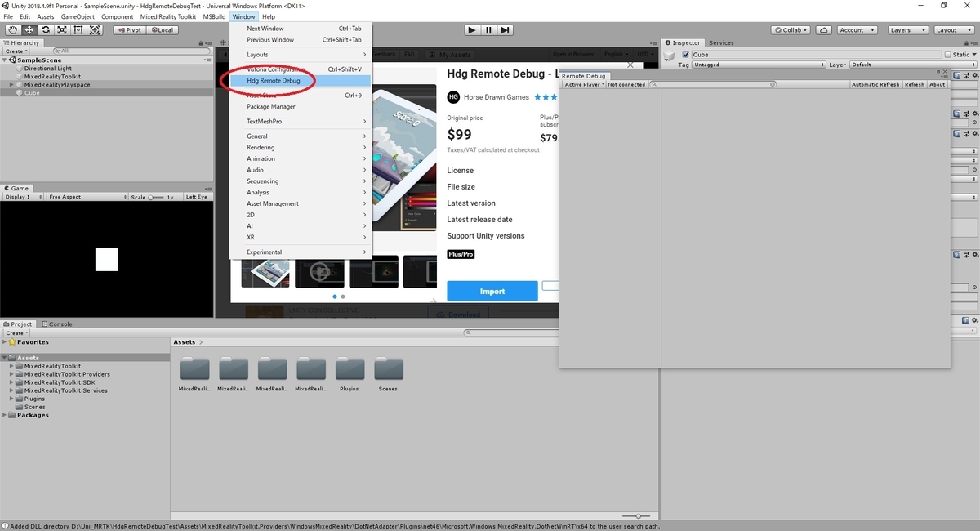Select the Scale tool
The height and width of the screenshot is (531, 980).
pos(61,30)
